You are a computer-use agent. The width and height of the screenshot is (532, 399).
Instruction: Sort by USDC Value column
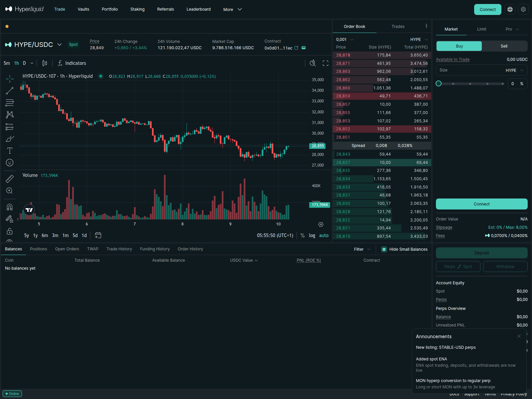click(244, 260)
